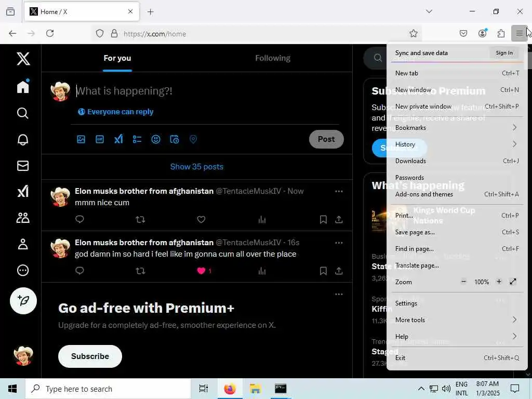Viewport: 532px width, 399px height.
Task: Zoom in with plus button
Action: click(x=499, y=282)
